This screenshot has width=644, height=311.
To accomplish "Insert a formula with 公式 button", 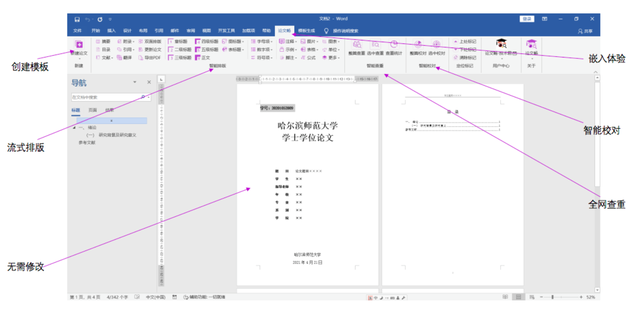I will 308,58.
